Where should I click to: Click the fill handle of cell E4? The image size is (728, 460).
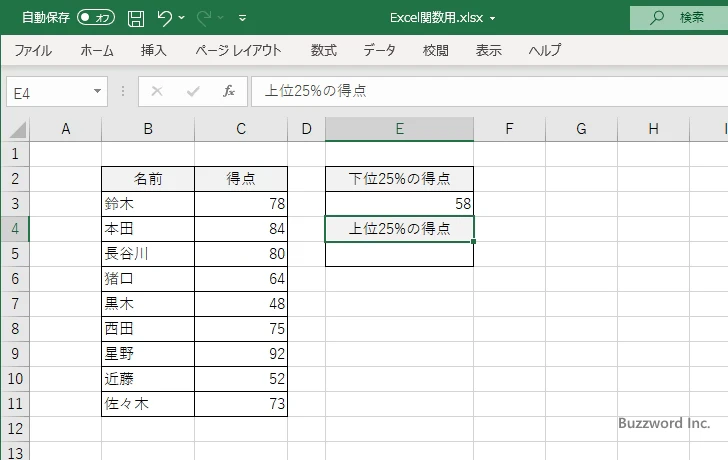[473, 241]
